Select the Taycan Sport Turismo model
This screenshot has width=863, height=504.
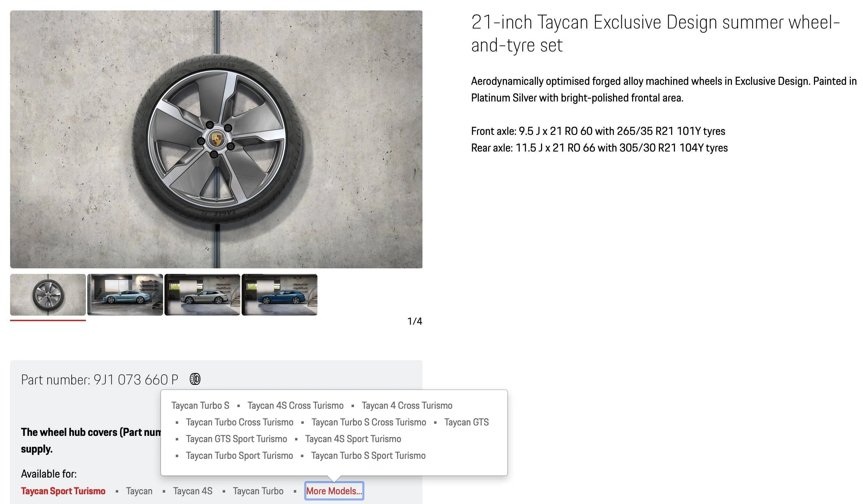tap(63, 491)
